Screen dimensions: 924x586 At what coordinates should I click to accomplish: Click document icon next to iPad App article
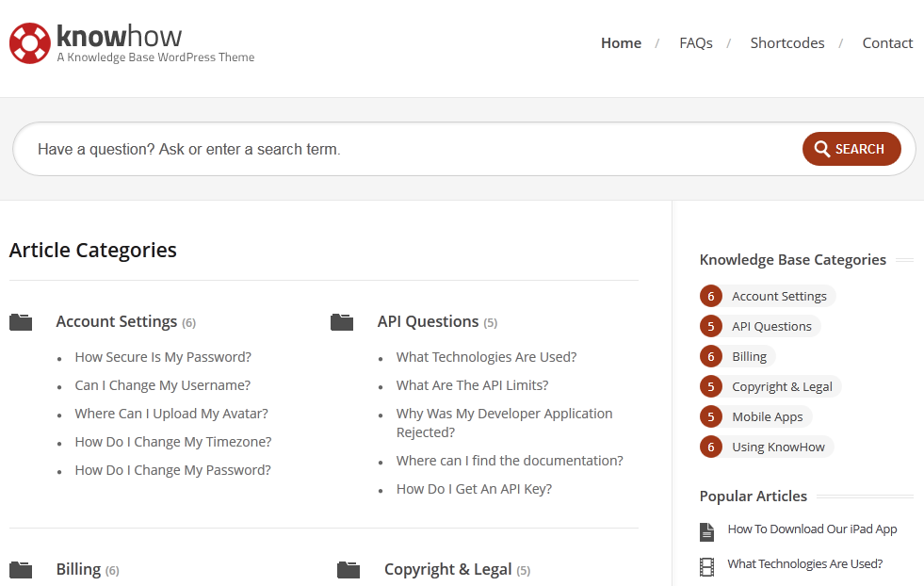pos(706,531)
